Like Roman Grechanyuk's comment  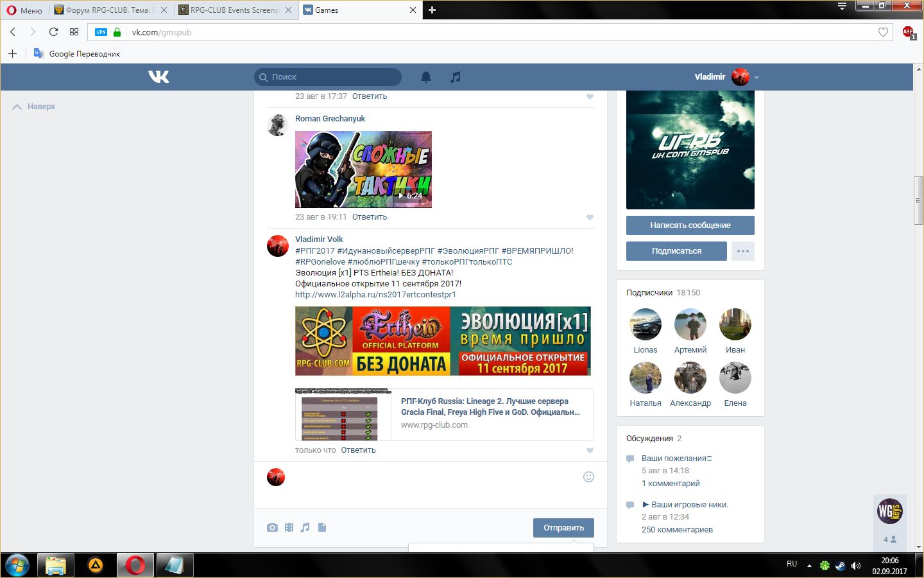click(x=590, y=217)
